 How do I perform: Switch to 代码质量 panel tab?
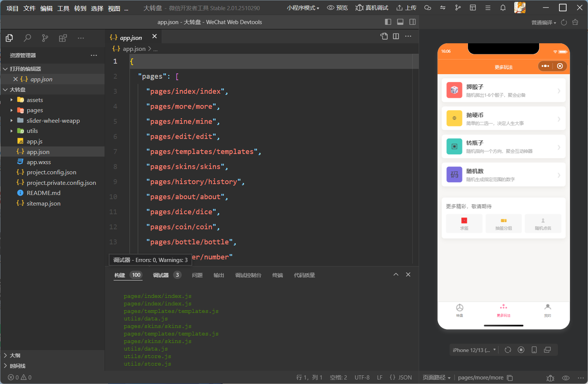304,275
